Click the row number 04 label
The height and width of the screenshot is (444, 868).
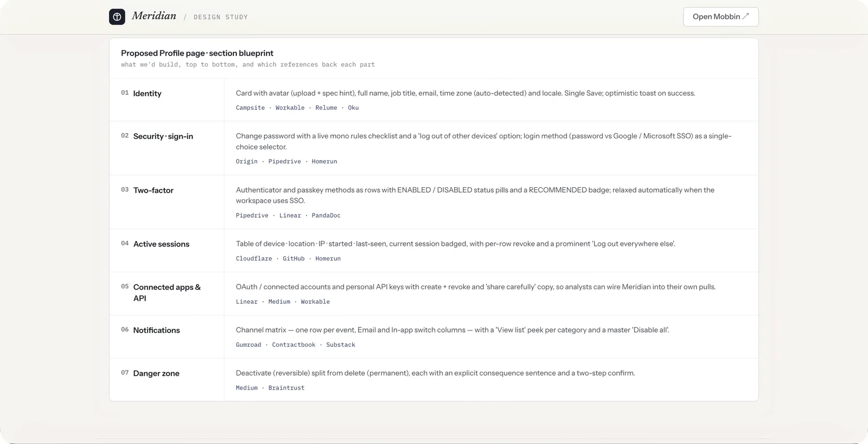(125, 244)
